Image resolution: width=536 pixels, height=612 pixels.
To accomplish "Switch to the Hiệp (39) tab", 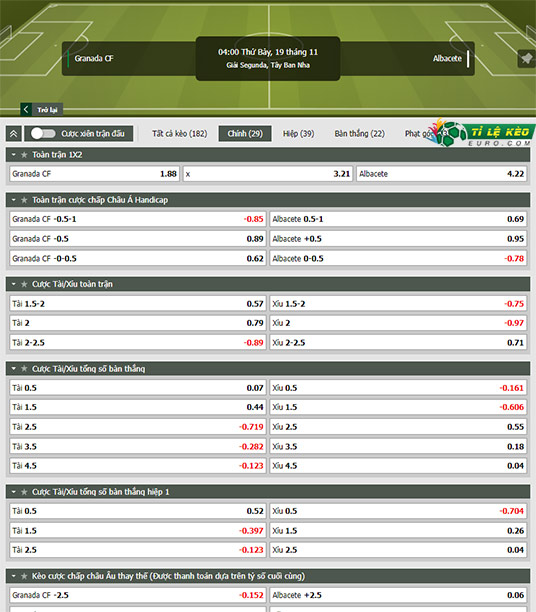I will click(x=298, y=133).
